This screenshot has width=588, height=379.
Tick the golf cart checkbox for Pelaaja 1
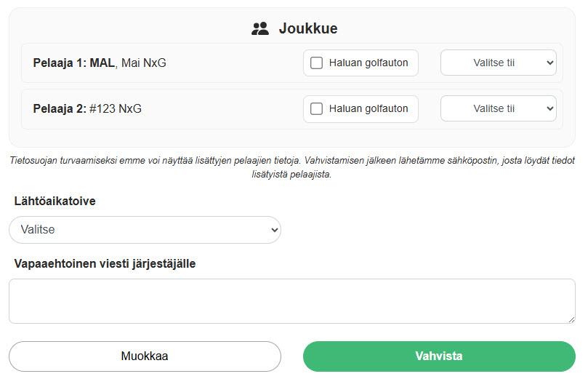click(x=316, y=63)
